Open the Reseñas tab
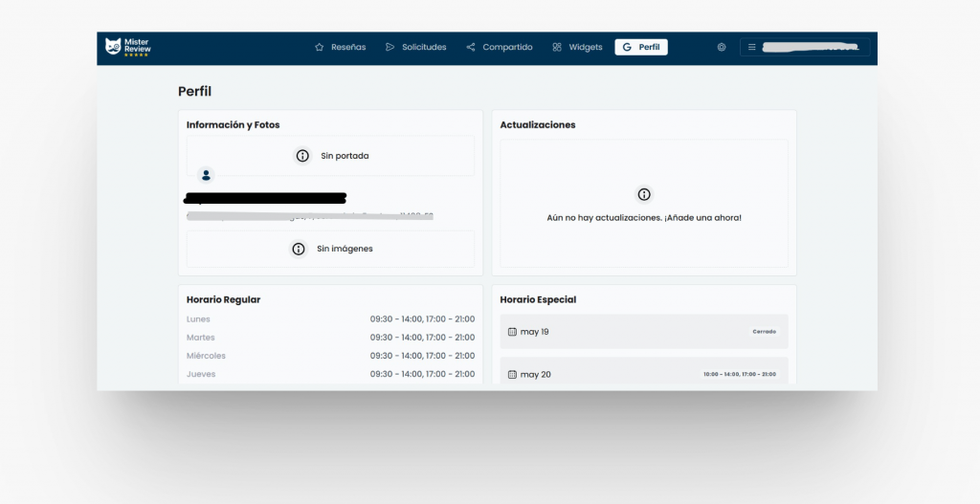The image size is (980, 504). (340, 47)
